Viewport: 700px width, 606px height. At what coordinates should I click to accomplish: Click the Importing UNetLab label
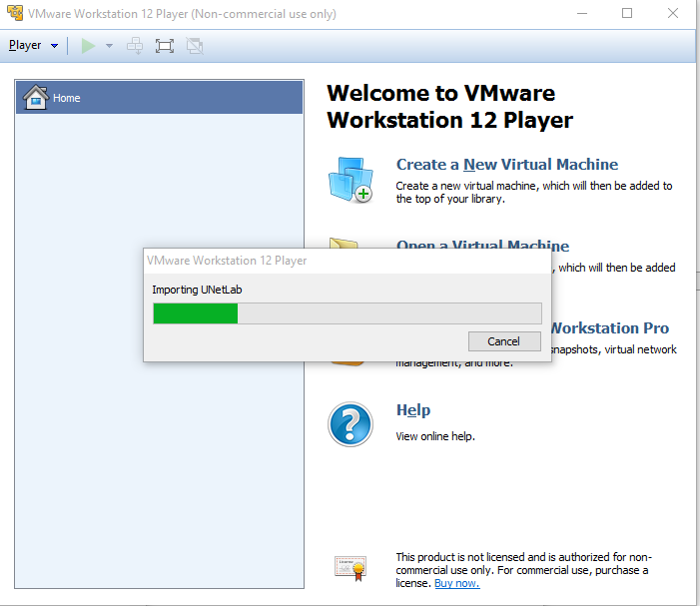tap(197, 290)
